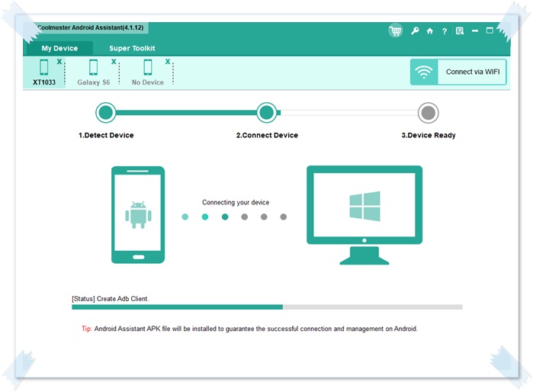Click the WiFi signal icon
The width and height of the screenshot is (533, 392).
(x=424, y=72)
